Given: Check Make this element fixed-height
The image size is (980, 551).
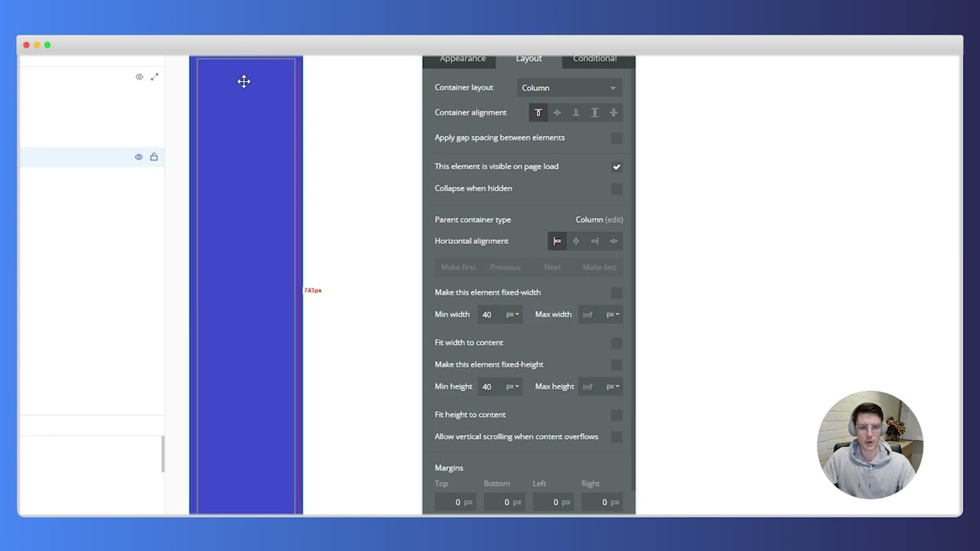Looking at the screenshot, I should point(616,365).
